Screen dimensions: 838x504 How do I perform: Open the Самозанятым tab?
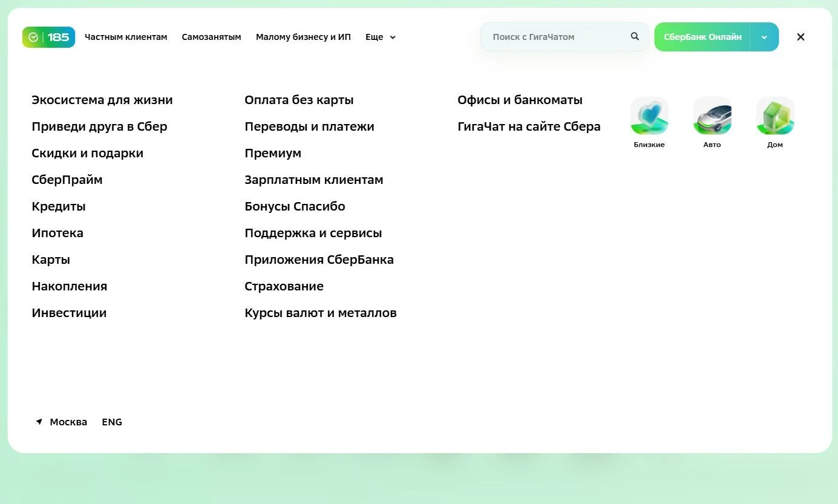[x=211, y=37]
